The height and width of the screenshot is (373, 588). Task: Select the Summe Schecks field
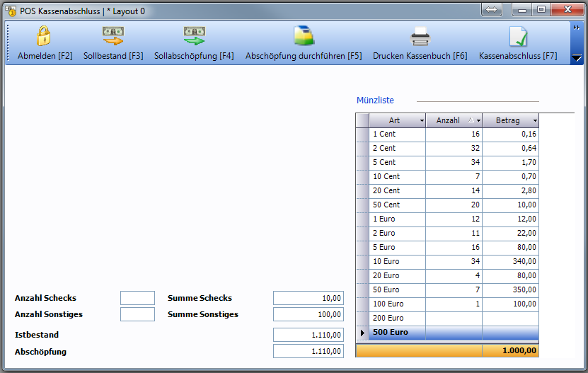tap(308, 298)
